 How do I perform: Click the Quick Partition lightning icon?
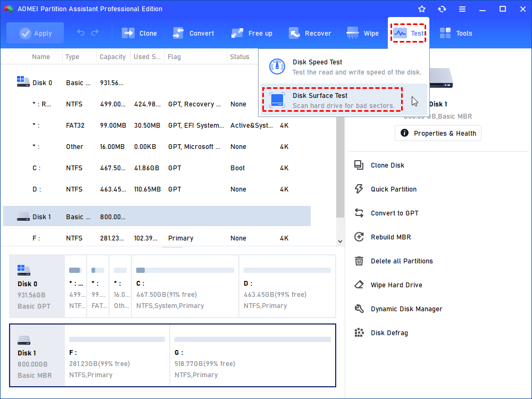click(x=359, y=189)
